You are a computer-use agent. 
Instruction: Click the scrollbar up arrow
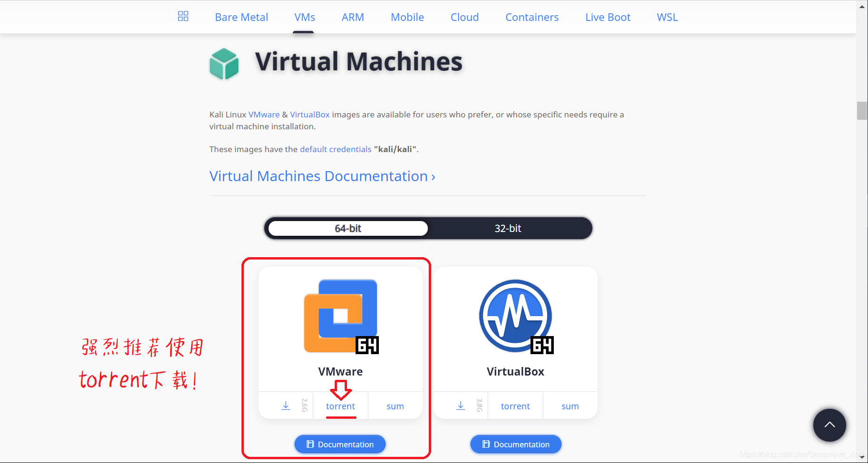(x=862, y=7)
